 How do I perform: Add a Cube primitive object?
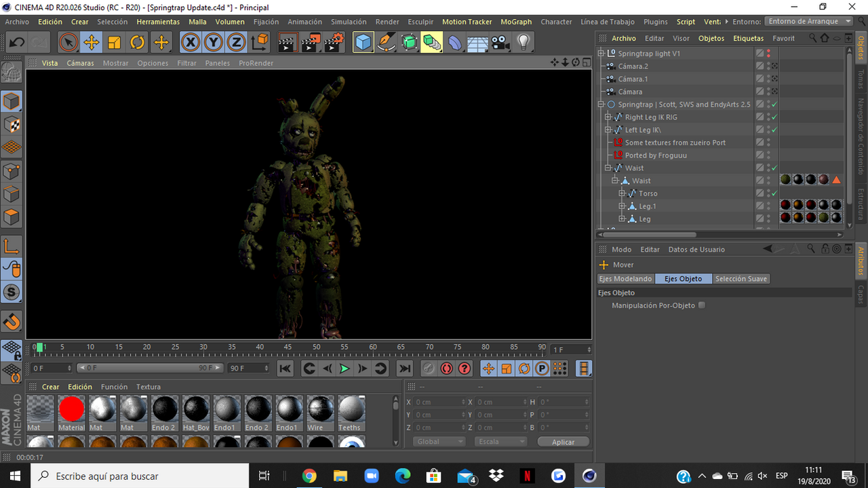363,43
